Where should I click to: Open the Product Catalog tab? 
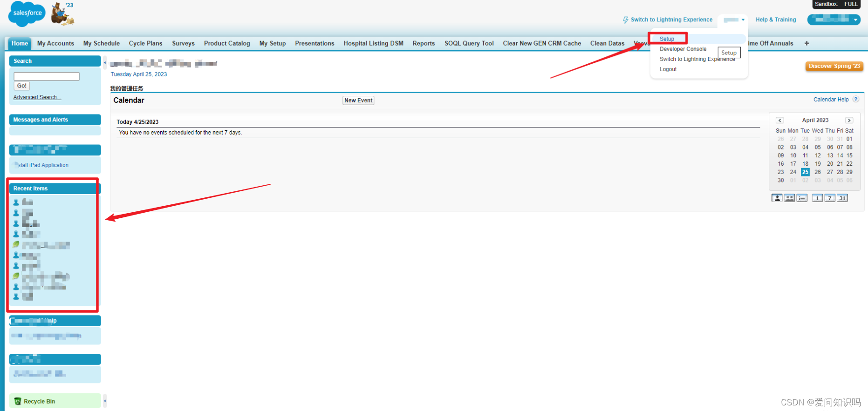coord(227,43)
